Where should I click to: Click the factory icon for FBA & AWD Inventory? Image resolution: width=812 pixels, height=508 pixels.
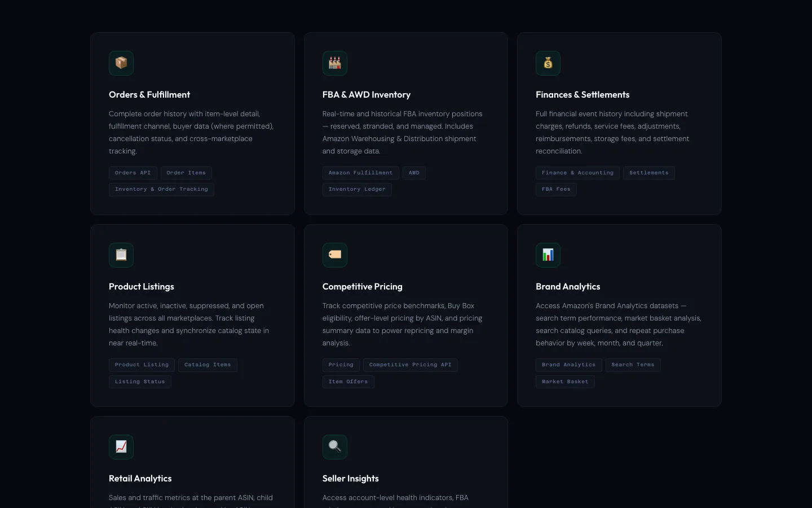pyautogui.click(x=335, y=63)
